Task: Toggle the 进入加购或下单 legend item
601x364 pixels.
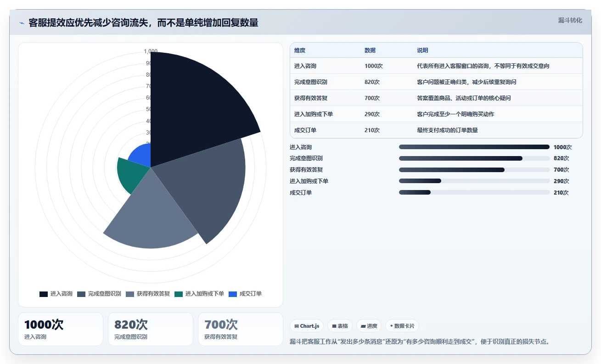Action: 199,294
